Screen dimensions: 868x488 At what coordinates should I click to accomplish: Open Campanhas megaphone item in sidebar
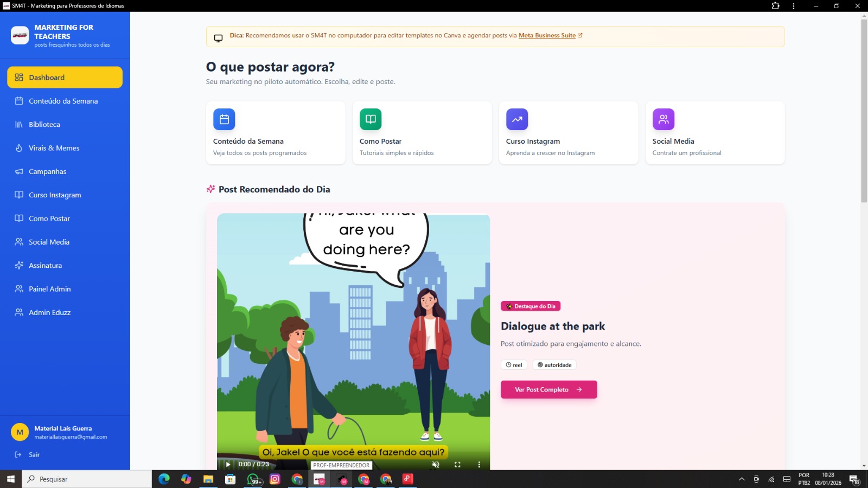pyautogui.click(x=48, y=172)
